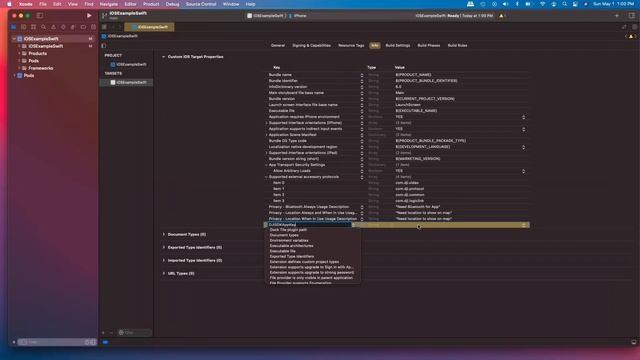This screenshot has height=360, width=640.
Task: Click the related items grid icon
Action: 104,27
